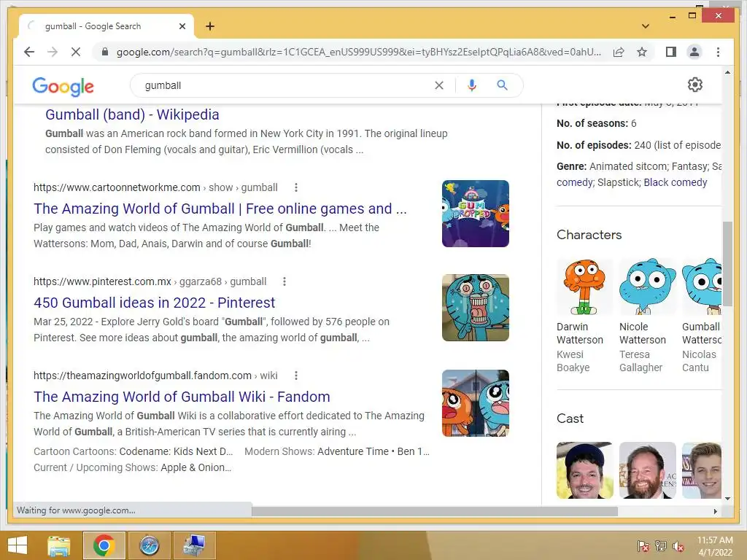This screenshot has width=747, height=560.
Task: Open options for fandom.com result
Action: coord(296,376)
